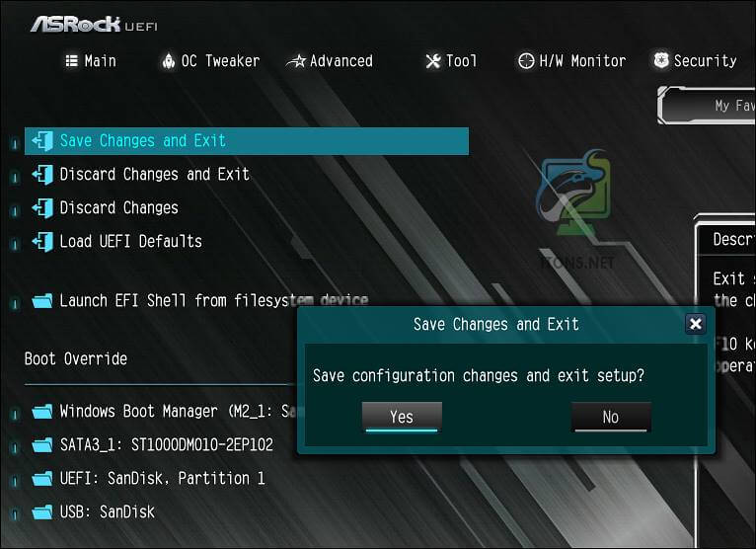Click the exit icon beside Load UEFI Defaults
The width and height of the screenshot is (756, 549).
coord(42,241)
